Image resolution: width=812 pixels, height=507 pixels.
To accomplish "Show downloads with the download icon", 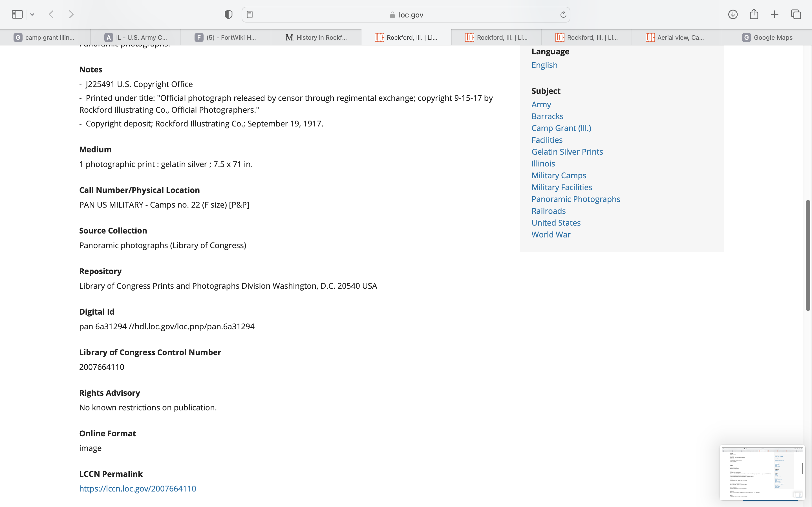I will (x=733, y=14).
